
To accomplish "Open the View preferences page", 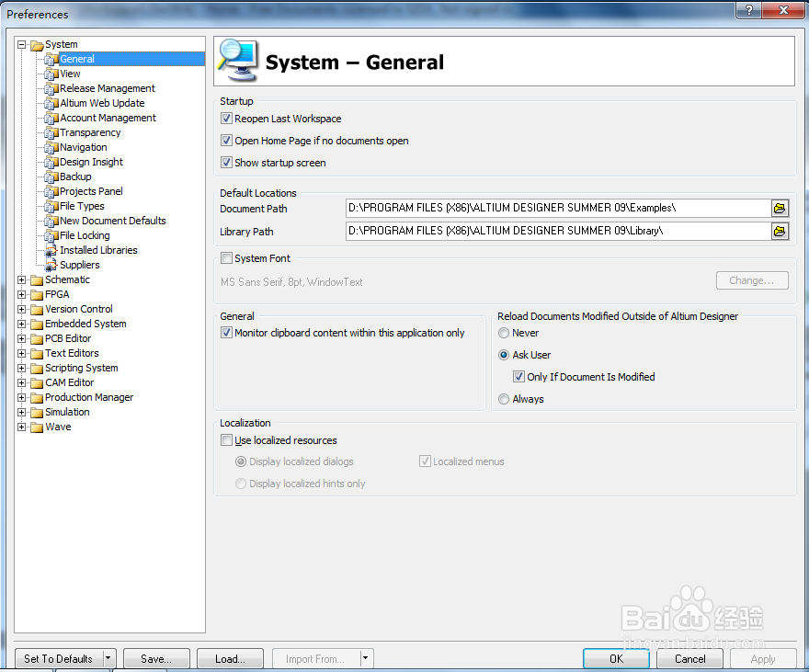I will point(70,74).
